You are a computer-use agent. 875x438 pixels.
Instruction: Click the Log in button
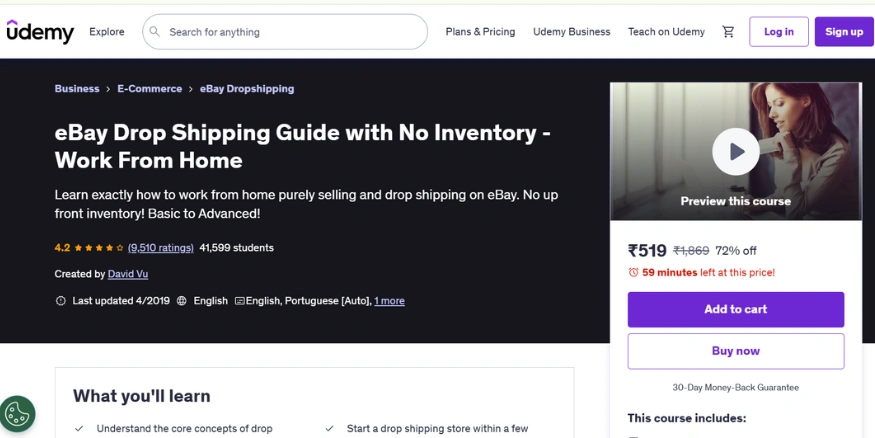coord(778,32)
